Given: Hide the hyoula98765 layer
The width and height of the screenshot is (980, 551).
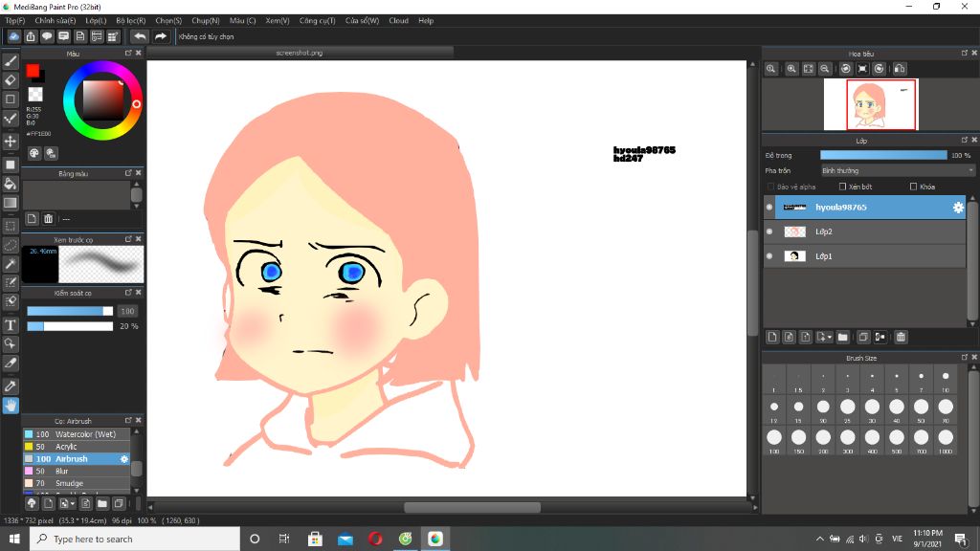Looking at the screenshot, I should 769,208.
